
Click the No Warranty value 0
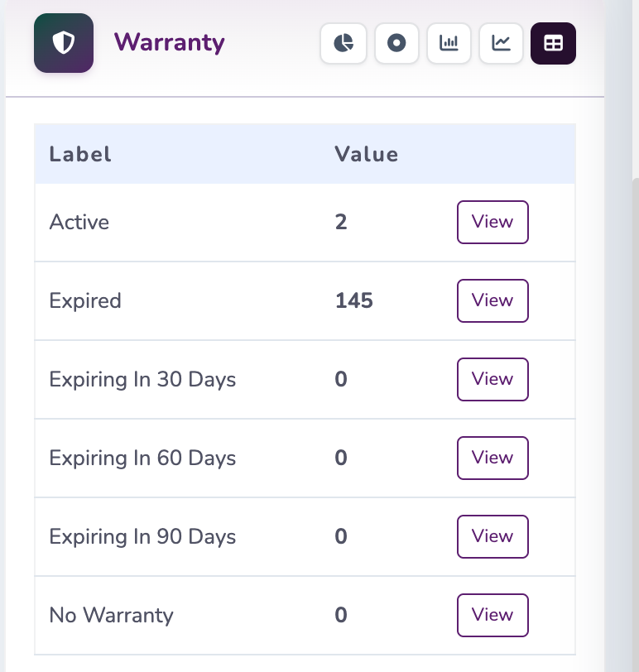341,615
